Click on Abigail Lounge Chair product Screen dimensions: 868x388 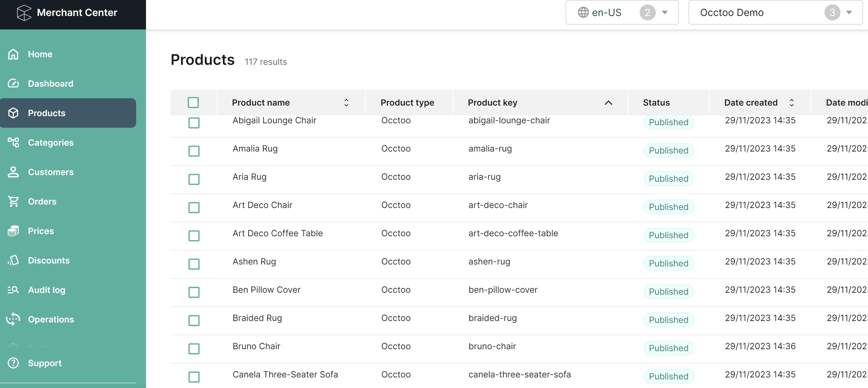[x=274, y=120]
